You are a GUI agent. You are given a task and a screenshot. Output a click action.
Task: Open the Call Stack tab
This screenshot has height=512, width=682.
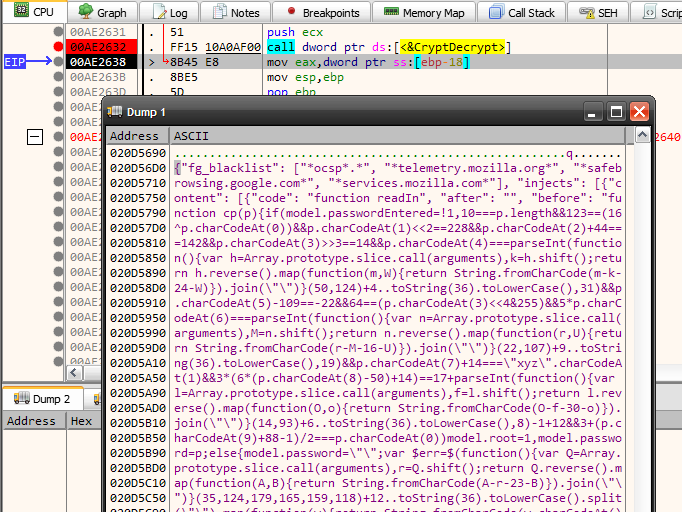(522, 13)
